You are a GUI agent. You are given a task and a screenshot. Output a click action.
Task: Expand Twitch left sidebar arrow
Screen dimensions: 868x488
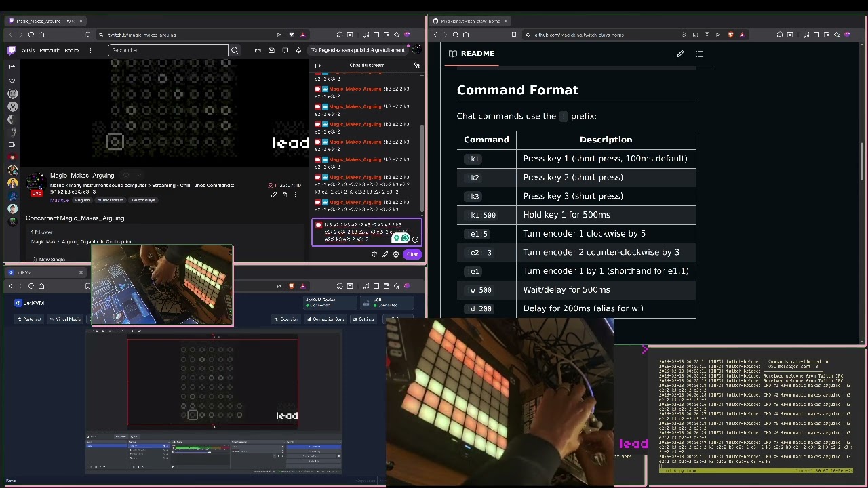pyautogui.click(x=12, y=66)
